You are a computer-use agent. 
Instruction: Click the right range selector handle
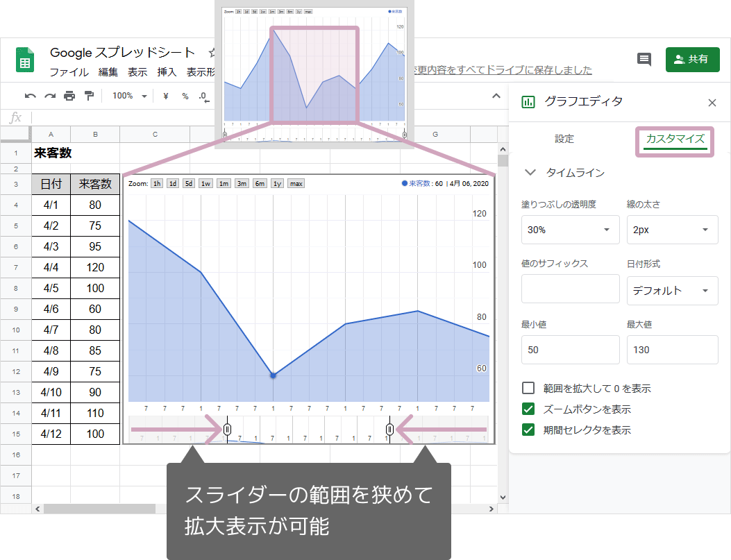tap(389, 429)
